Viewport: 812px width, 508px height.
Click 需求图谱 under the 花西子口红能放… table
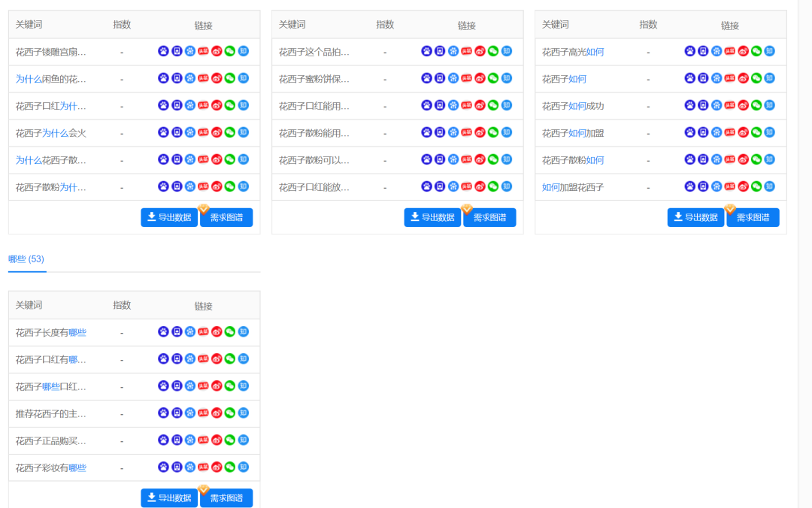pyautogui.click(x=489, y=217)
